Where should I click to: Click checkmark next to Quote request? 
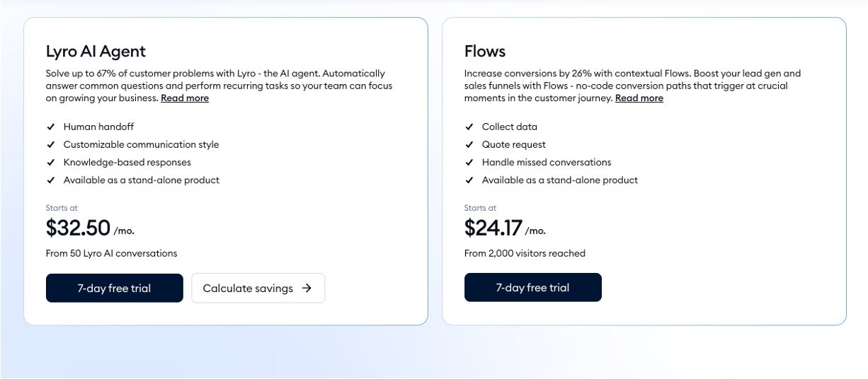point(469,145)
